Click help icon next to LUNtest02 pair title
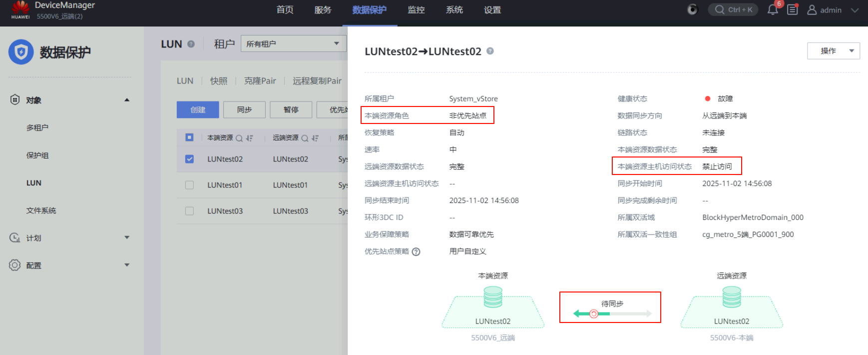 (x=490, y=51)
